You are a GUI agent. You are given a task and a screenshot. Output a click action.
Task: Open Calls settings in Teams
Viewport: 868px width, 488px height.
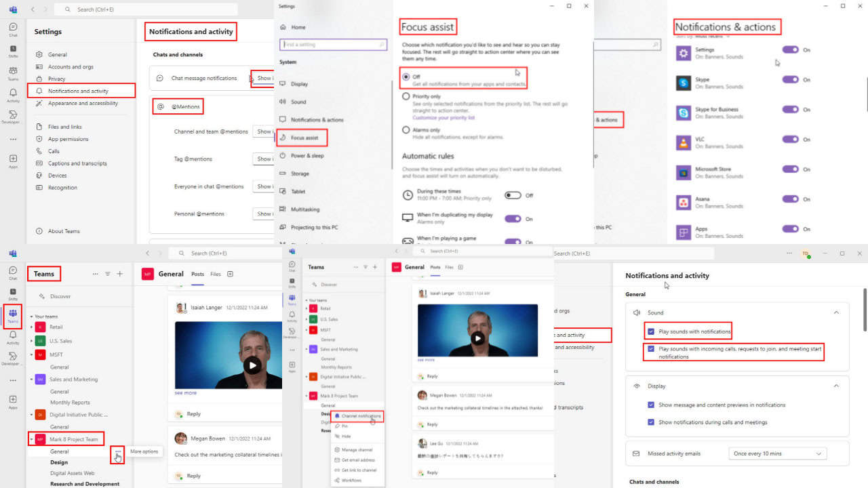pos(54,151)
